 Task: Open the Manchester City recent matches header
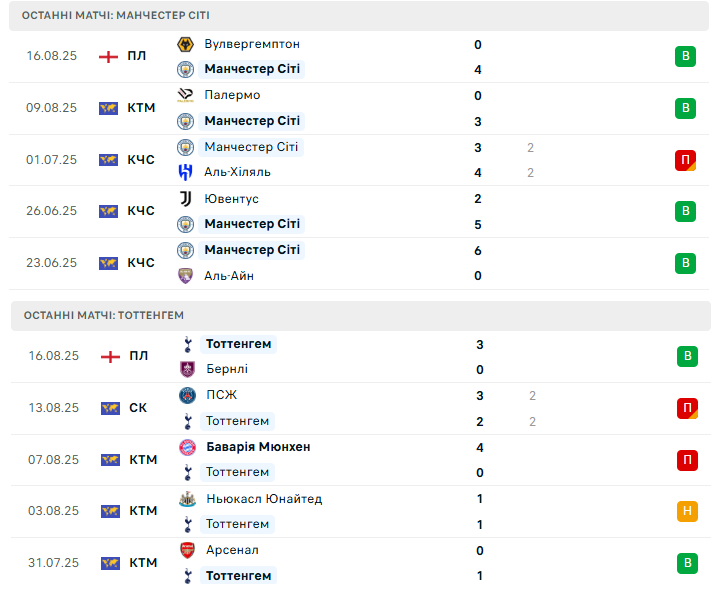pos(116,16)
